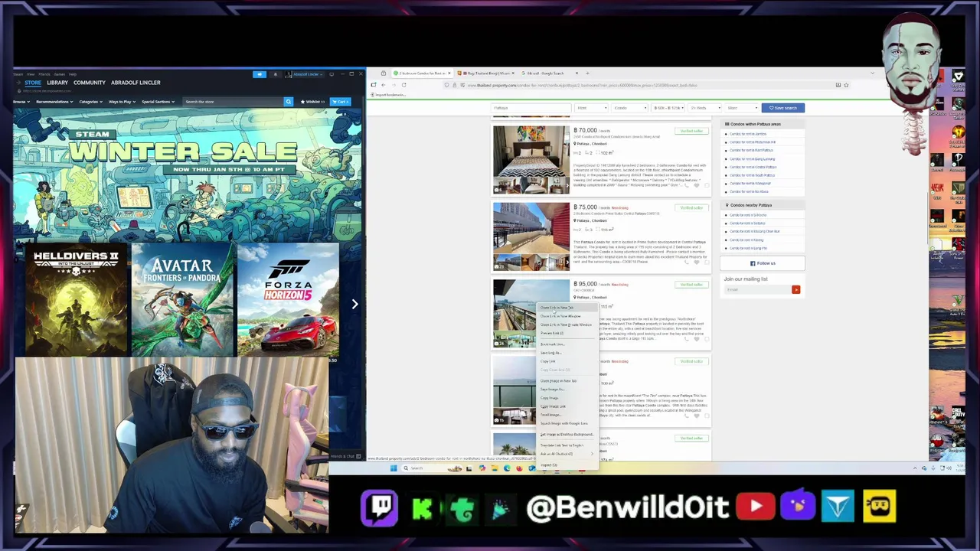Click Verified seller on ฿75,000 listing
Image resolution: width=980 pixels, height=551 pixels.
[691, 207]
